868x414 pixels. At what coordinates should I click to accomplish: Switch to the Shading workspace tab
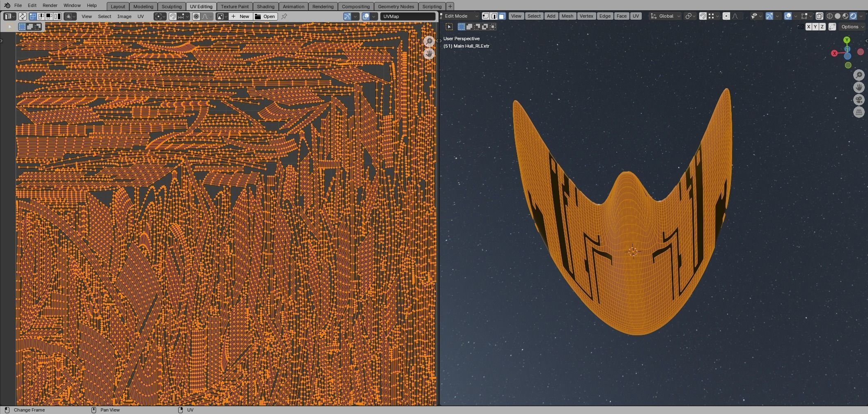(x=266, y=7)
